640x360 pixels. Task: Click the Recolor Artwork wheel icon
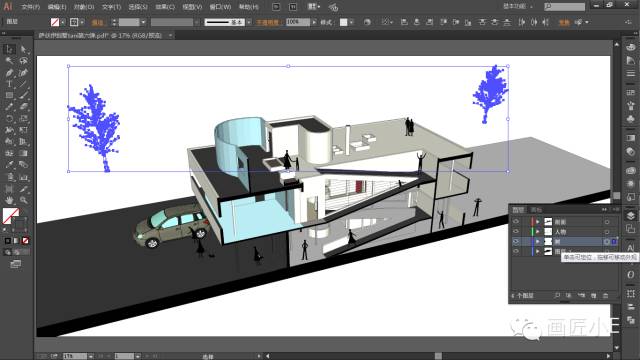tap(367, 22)
